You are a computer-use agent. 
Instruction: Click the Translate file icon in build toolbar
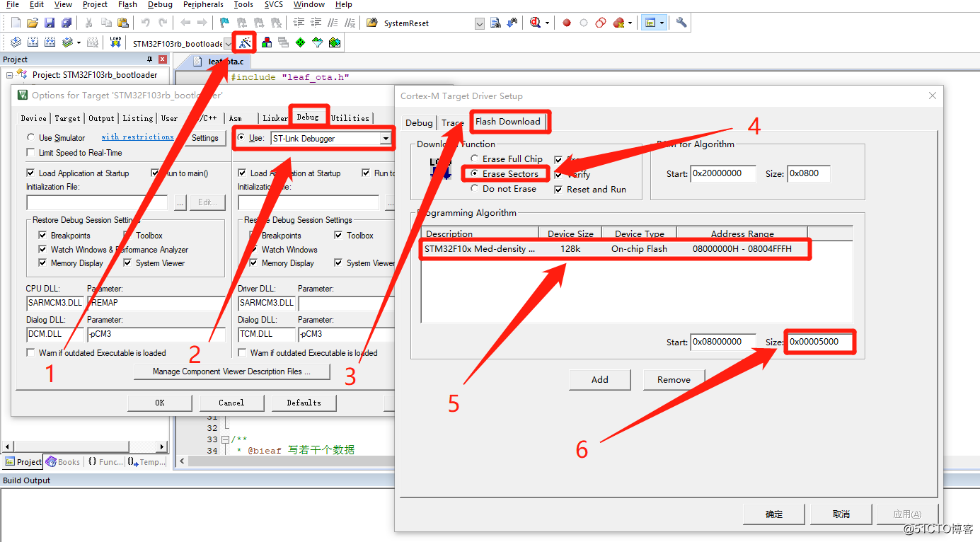click(16, 42)
